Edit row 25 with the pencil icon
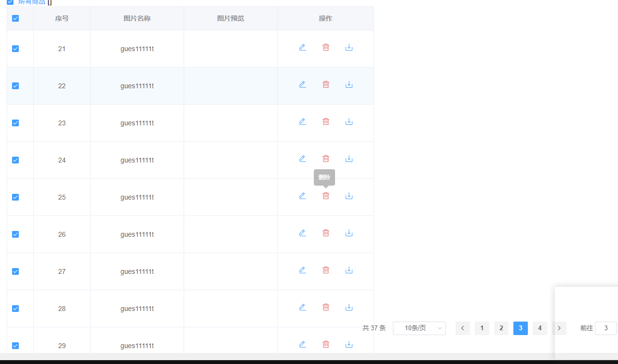This screenshot has height=364, width=618. tap(303, 196)
